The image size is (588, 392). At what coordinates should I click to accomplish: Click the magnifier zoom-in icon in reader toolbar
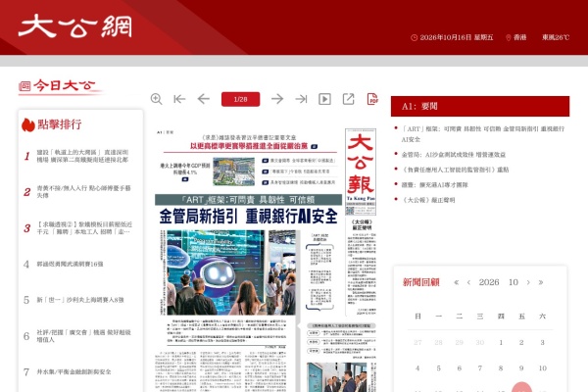tap(156, 99)
